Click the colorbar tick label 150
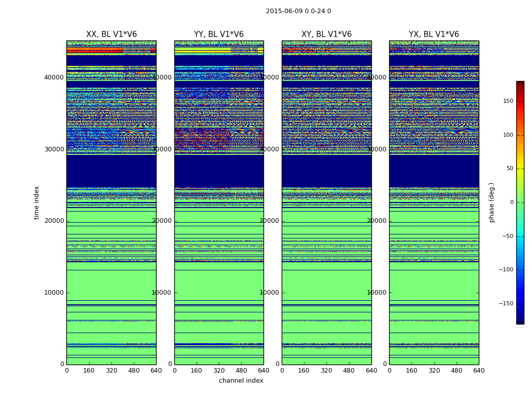 tap(507, 101)
